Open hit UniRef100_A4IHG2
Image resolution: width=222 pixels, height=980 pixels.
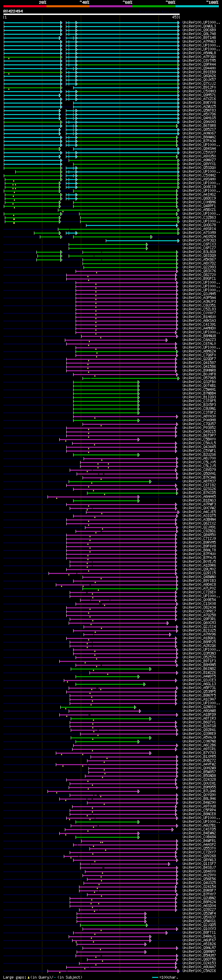[199, 194]
